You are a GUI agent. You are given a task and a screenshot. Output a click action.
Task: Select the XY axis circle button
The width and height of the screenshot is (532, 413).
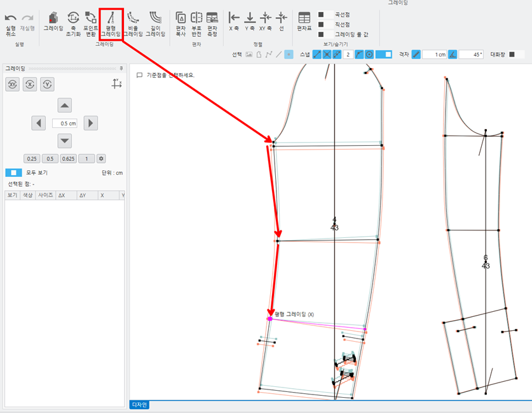tap(13, 84)
